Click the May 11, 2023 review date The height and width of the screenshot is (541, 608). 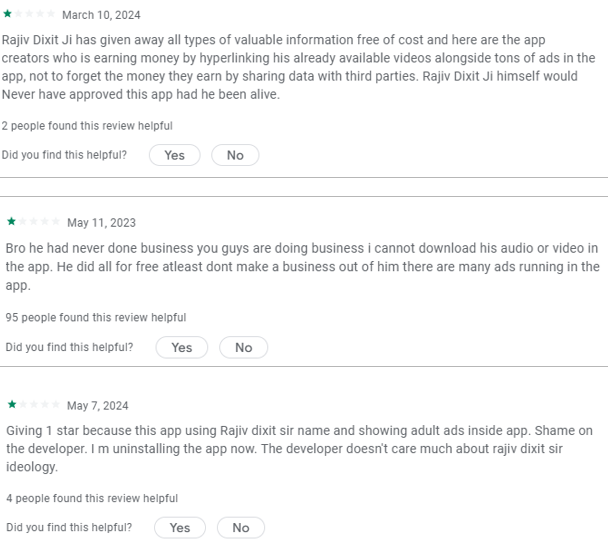101,222
